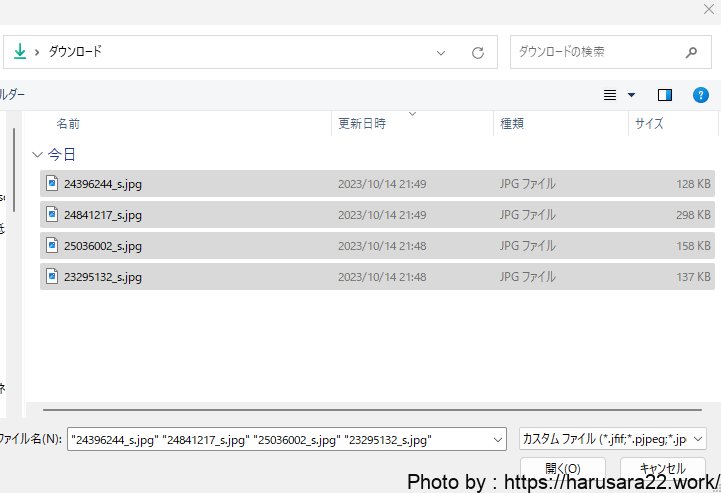Click the 24396244_s.jpg file icon
Image resolution: width=721 pixels, height=493 pixels.
52,183
